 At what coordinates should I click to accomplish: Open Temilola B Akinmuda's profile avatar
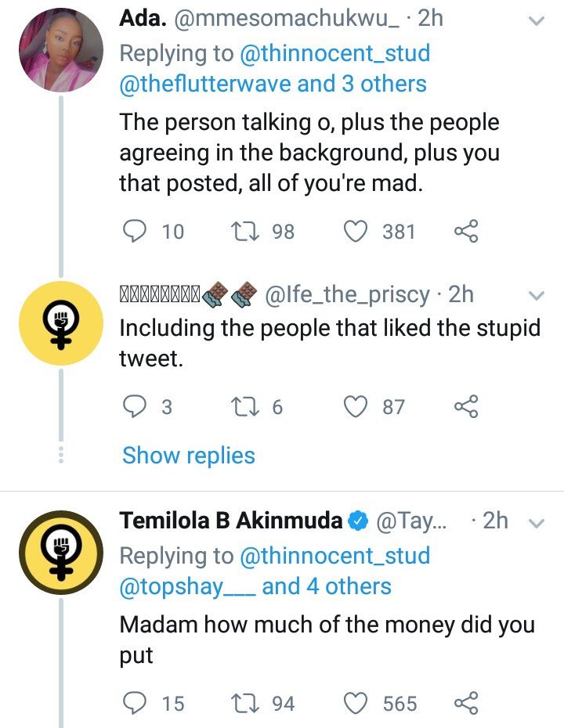[61, 553]
